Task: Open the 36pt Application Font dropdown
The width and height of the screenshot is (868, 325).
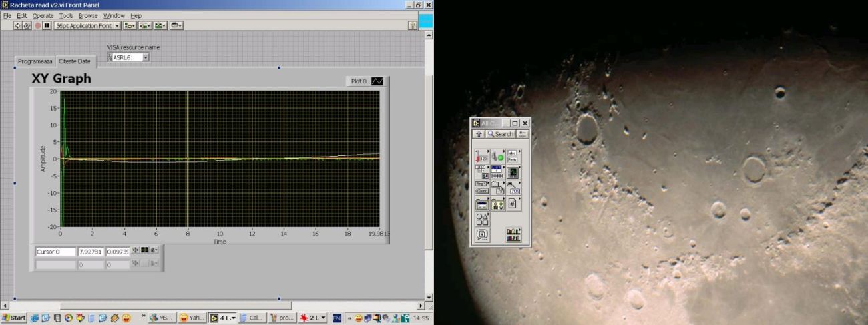Action: coord(87,25)
